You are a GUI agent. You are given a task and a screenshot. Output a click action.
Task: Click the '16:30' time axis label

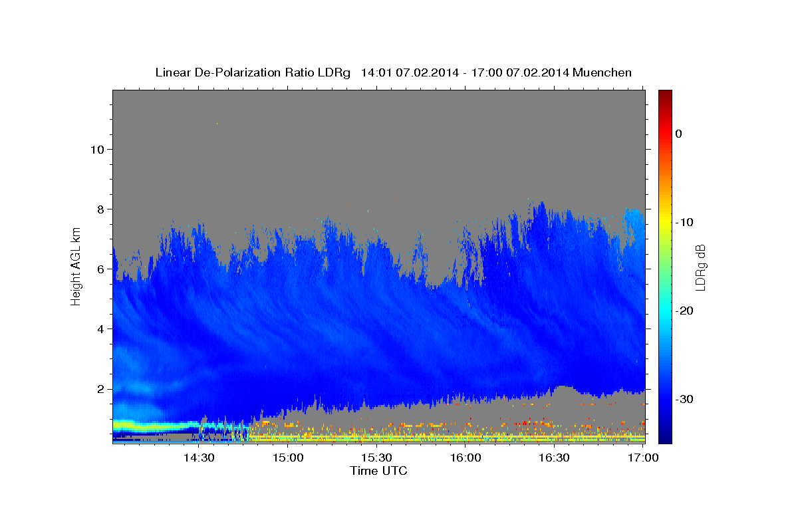(555, 458)
